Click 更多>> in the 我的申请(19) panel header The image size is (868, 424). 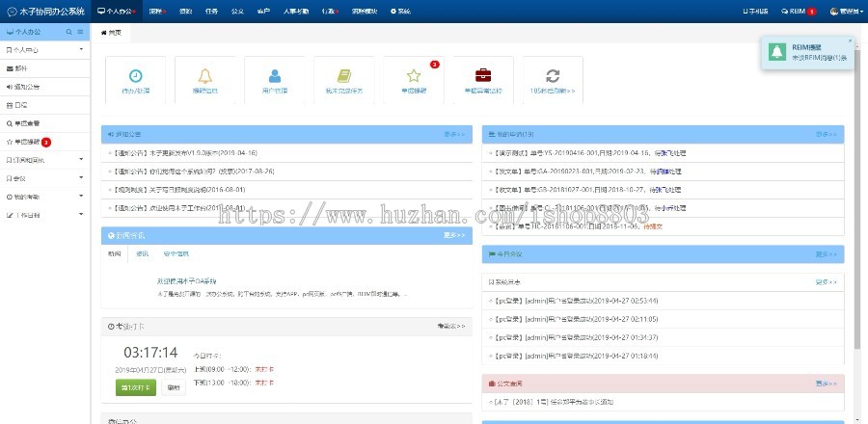pyautogui.click(x=826, y=134)
